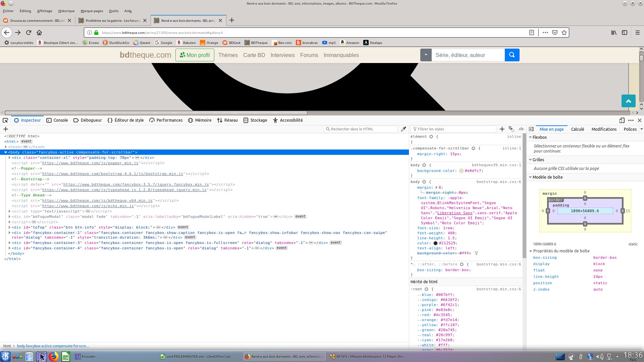Switch to Druuna au commencement tab

coord(37,20)
